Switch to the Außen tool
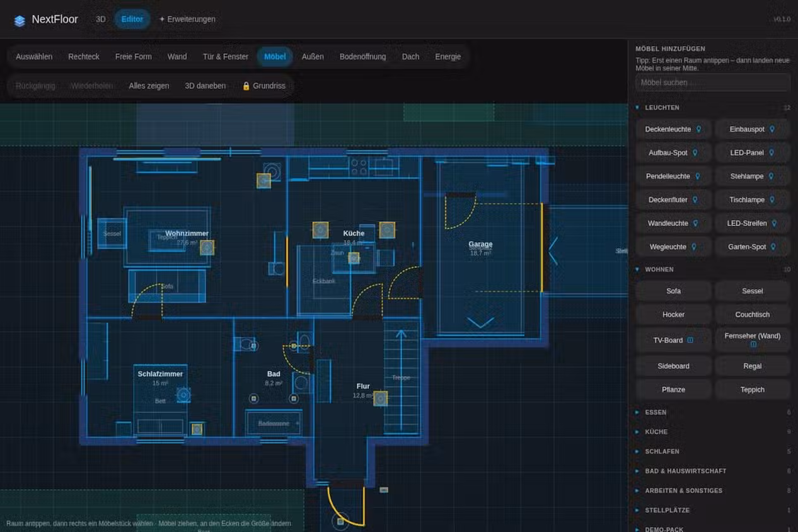This screenshot has width=798, height=532. pyautogui.click(x=313, y=57)
